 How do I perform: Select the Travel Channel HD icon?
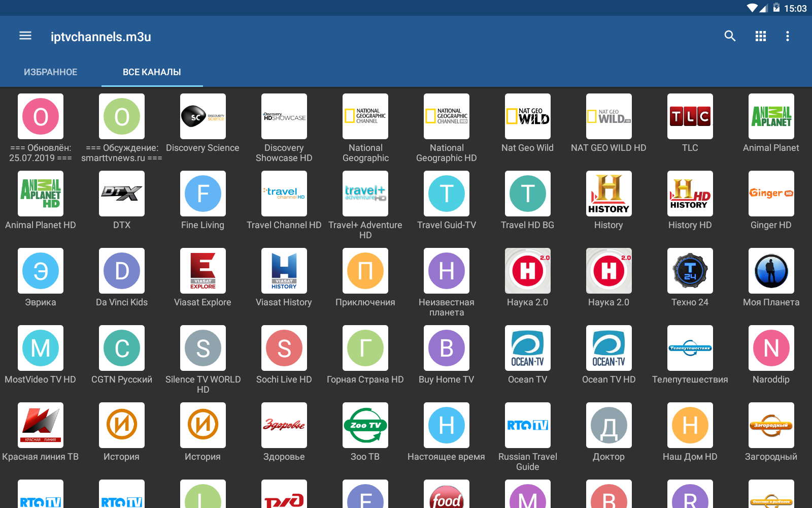(x=284, y=194)
